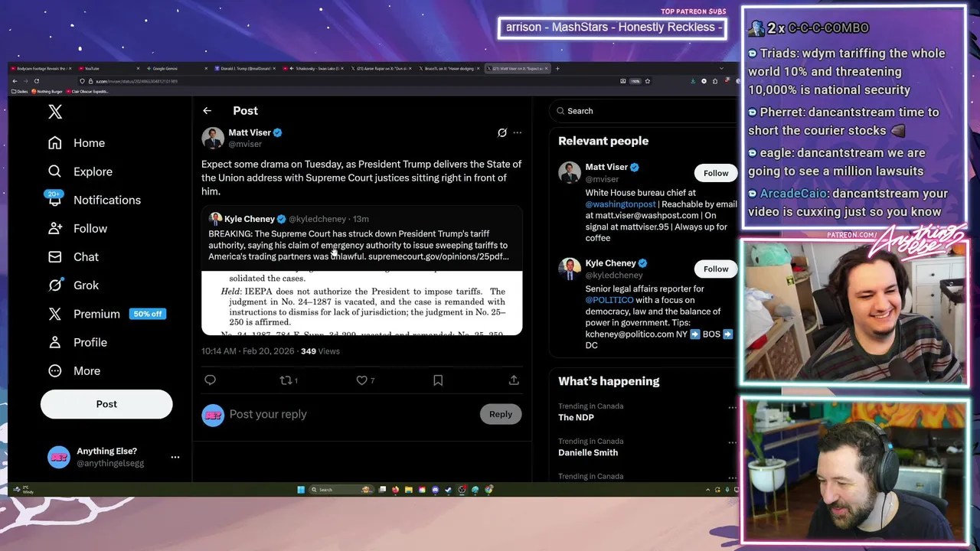
Task: Open Firefox from the taskbar
Action: point(395,490)
